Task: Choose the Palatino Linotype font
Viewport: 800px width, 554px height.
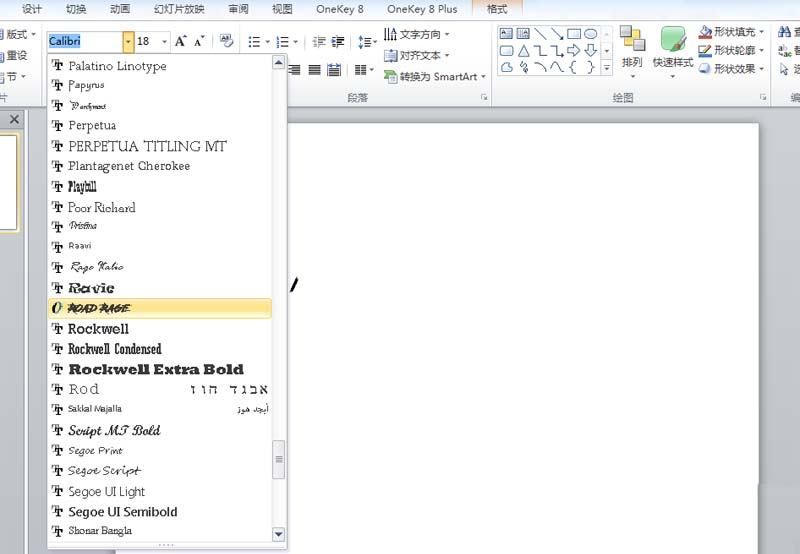Action: [160, 66]
